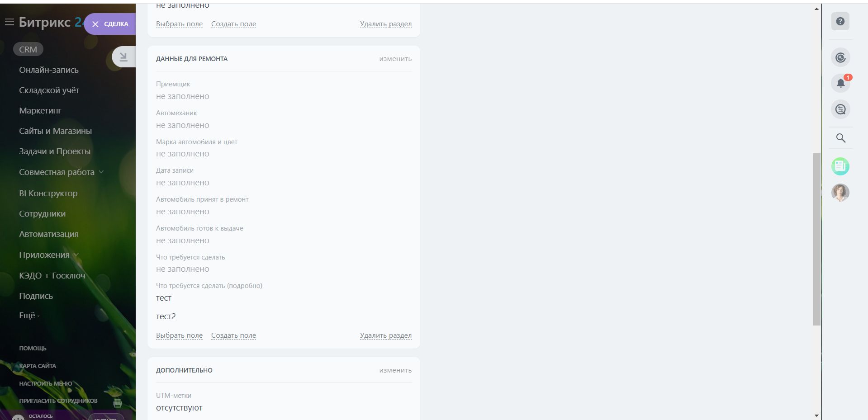Click Автомобиль принят в ремонт field value
868x420 pixels.
(183, 212)
